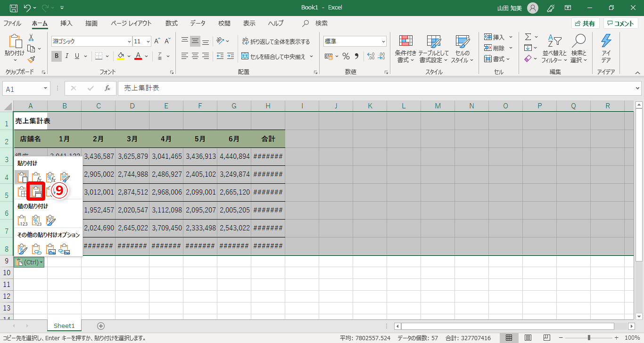Click the percent style button
Image resolution: width=644 pixels, height=343 pixels.
pos(346,57)
